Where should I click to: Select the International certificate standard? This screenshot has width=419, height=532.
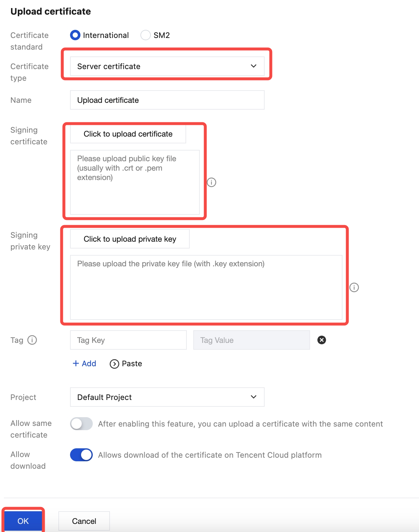point(75,35)
